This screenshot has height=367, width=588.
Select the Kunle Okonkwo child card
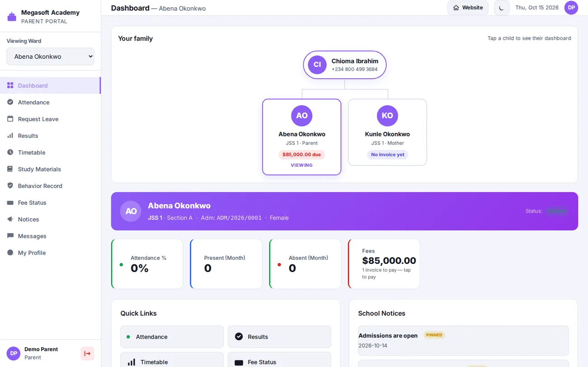[x=387, y=132]
